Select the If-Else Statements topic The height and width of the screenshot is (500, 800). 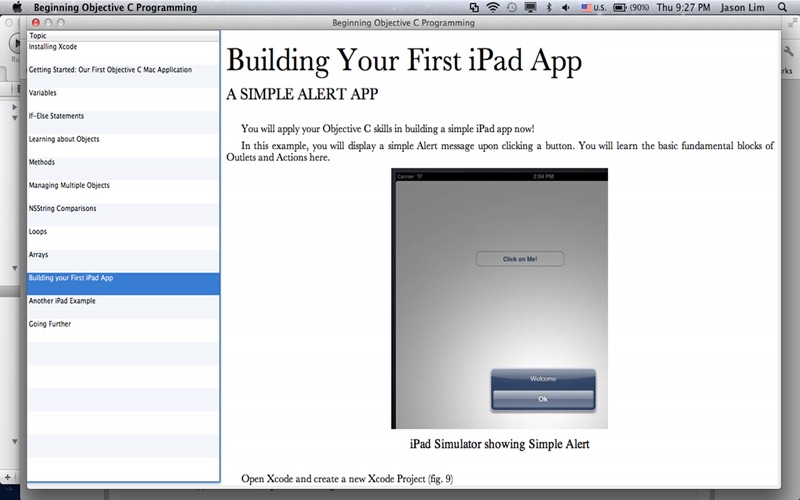pyautogui.click(x=56, y=116)
